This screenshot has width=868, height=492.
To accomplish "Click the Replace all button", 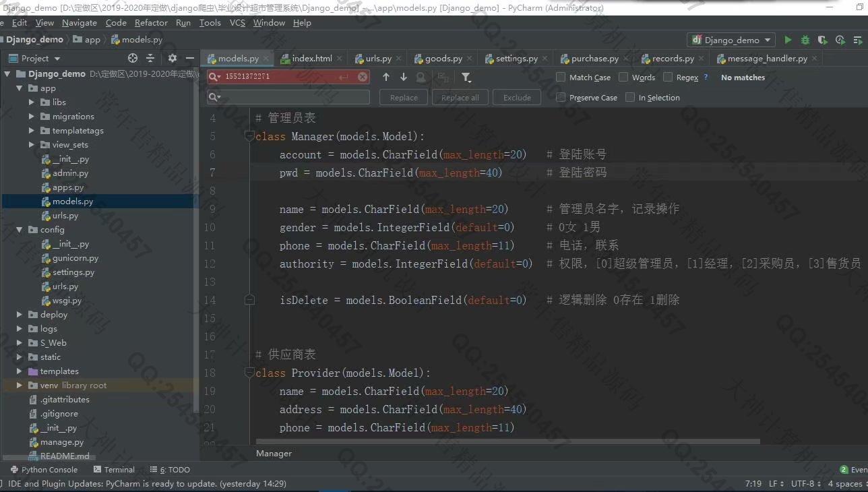I will point(460,98).
